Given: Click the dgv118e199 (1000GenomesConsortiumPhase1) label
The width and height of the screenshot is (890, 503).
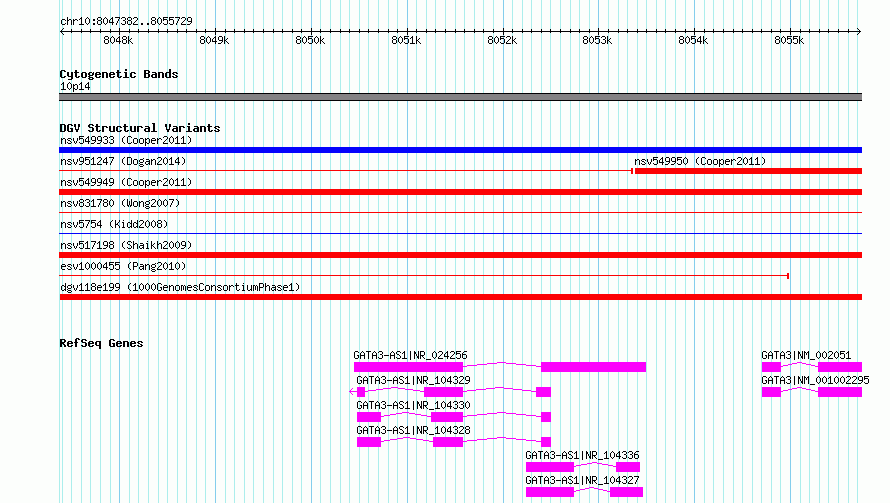Looking at the screenshot, I should point(180,287).
